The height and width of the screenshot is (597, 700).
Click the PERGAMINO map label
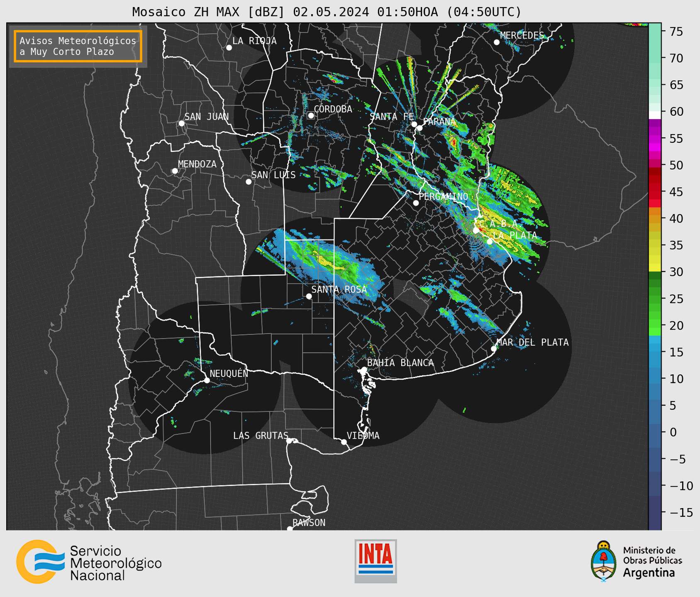click(x=444, y=196)
